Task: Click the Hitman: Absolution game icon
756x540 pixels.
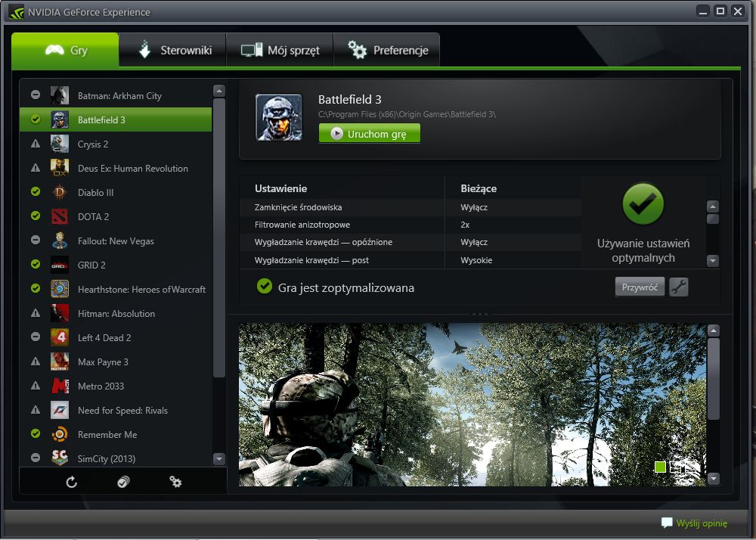Action: pos(60,313)
